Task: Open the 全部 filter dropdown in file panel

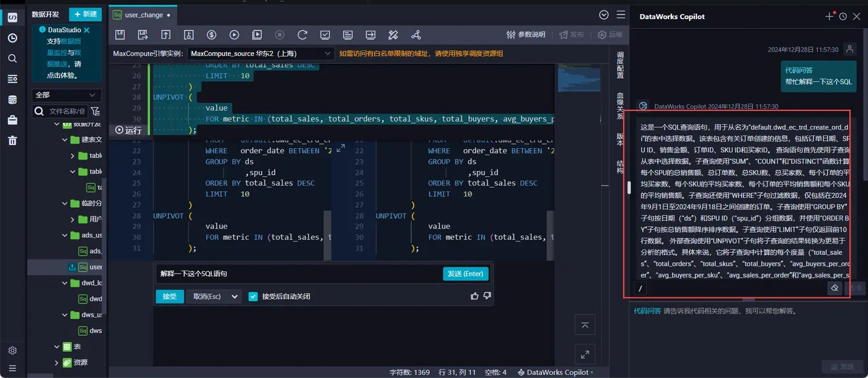Action: (x=67, y=95)
